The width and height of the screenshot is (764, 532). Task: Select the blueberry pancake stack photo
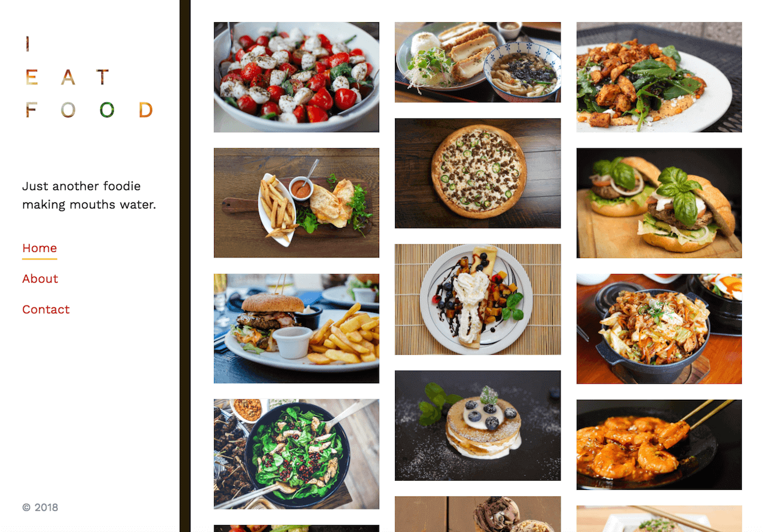pyautogui.click(x=478, y=425)
